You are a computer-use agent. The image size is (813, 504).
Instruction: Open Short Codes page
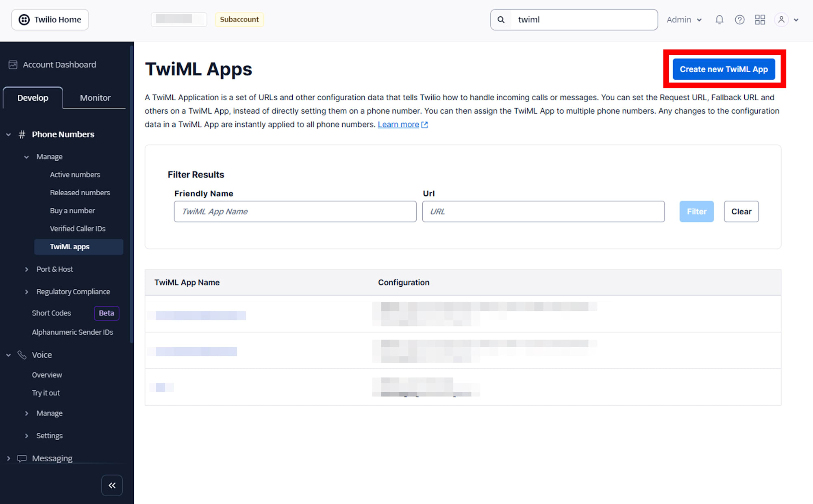pyautogui.click(x=51, y=313)
